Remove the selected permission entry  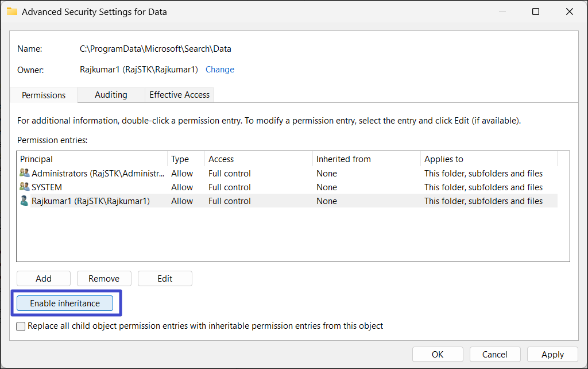point(104,279)
